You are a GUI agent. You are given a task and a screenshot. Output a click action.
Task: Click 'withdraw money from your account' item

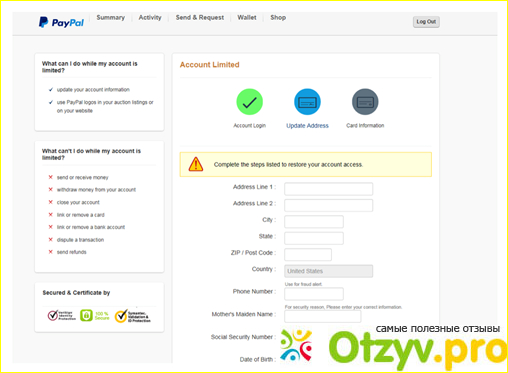96,190
